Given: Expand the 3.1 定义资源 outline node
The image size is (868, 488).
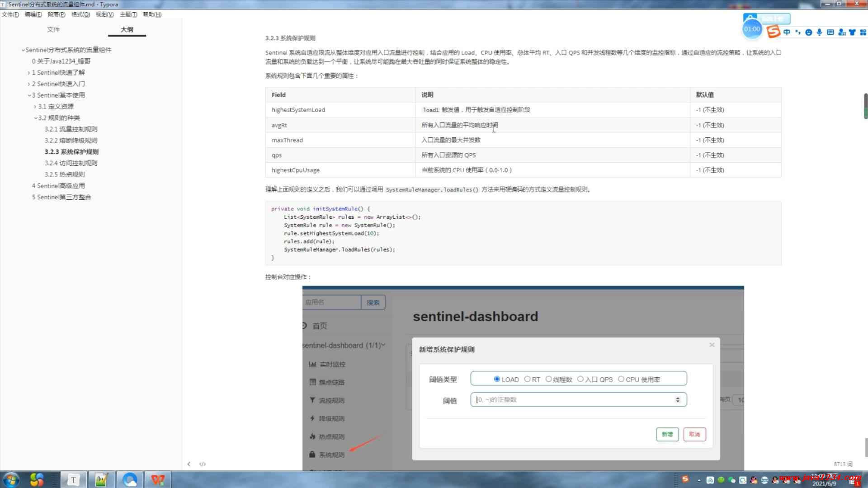Looking at the screenshot, I should pos(35,107).
